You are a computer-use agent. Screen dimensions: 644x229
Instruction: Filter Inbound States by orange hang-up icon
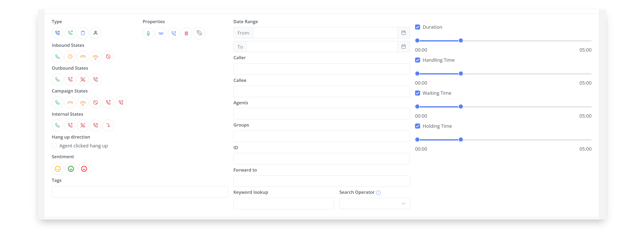[83, 56]
